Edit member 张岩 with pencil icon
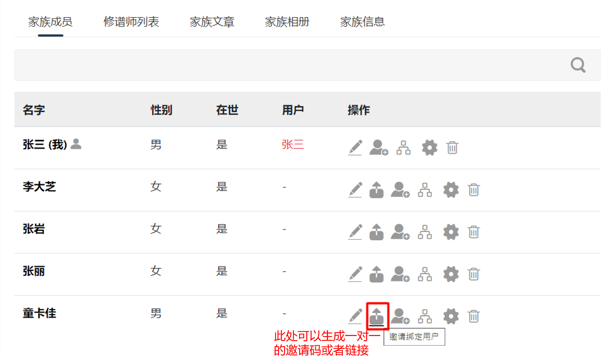The height and width of the screenshot is (364, 614). pos(355,232)
